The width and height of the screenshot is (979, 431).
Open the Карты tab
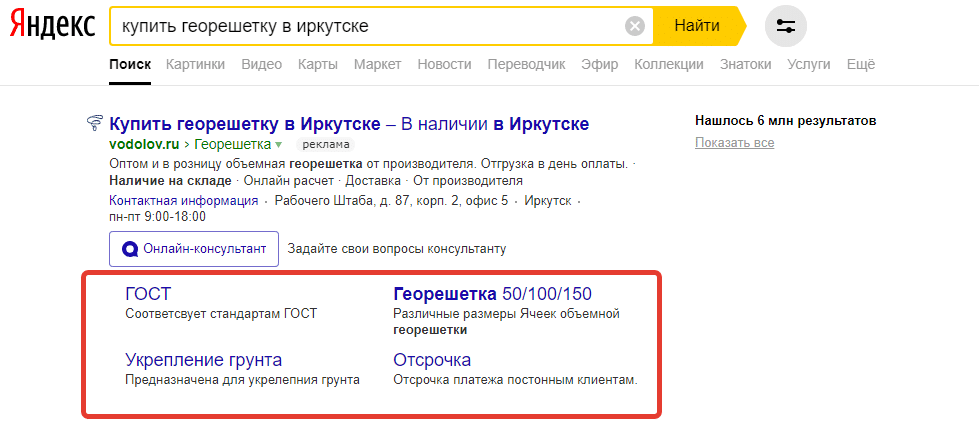(x=318, y=64)
